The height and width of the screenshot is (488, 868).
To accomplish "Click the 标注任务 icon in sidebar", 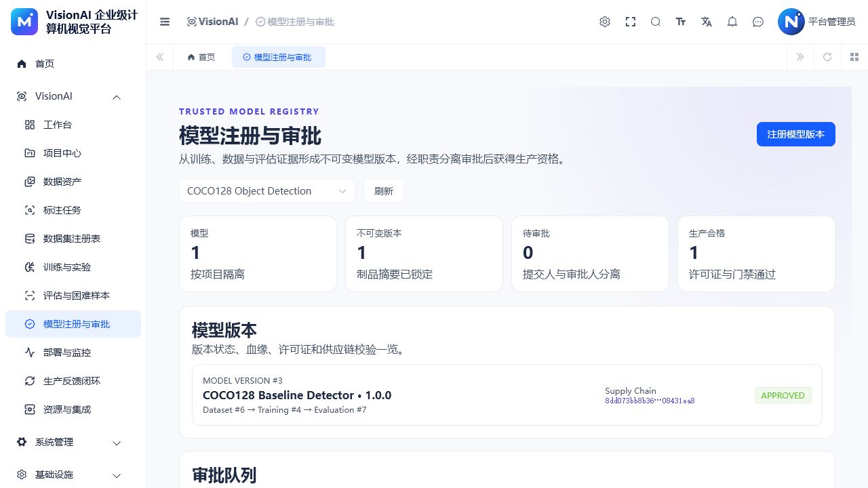I will [30, 210].
